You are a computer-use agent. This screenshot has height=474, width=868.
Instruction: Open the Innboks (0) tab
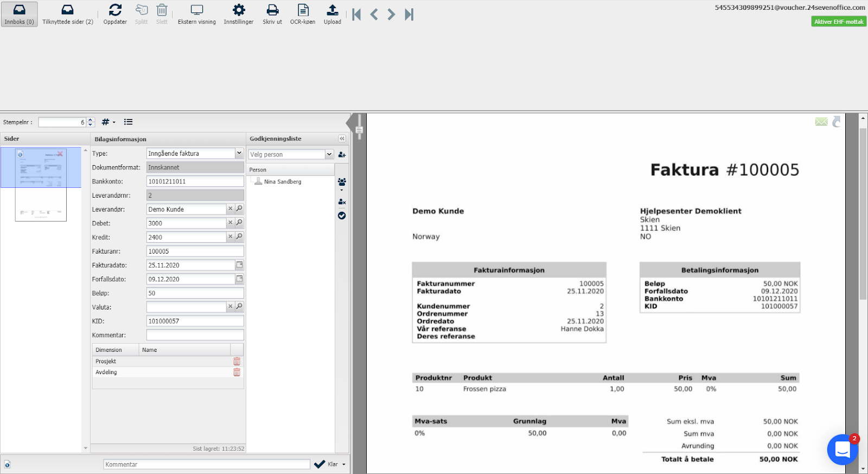coord(19,14)
